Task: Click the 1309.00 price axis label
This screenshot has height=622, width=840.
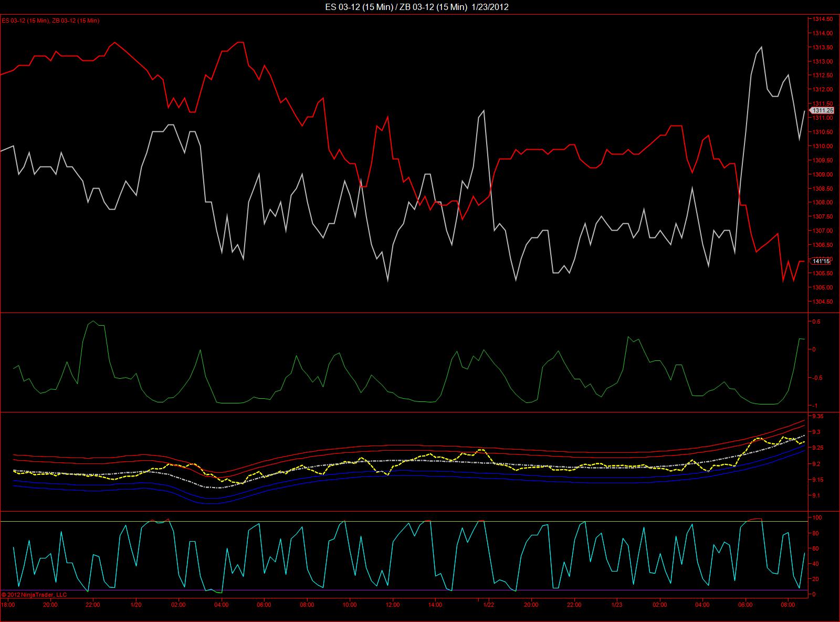Action: pyautogui.click(x=822, y=174)
